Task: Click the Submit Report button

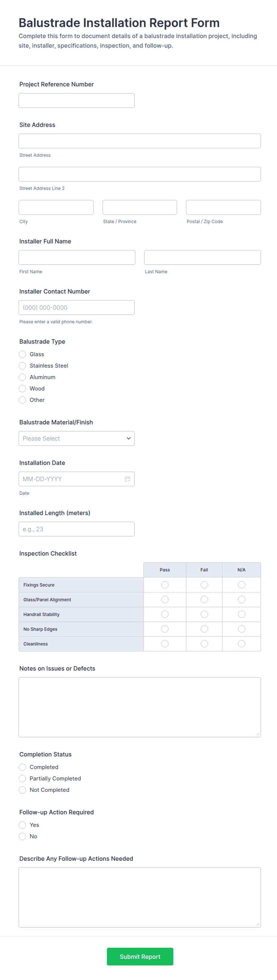Action: pyautogui.click(x=140, y=957)
